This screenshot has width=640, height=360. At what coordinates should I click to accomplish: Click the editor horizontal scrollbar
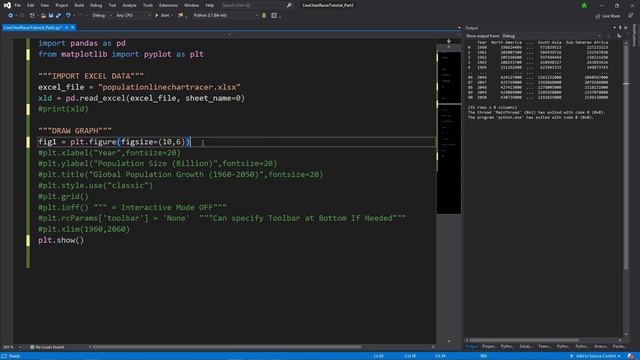coord(227,347)
